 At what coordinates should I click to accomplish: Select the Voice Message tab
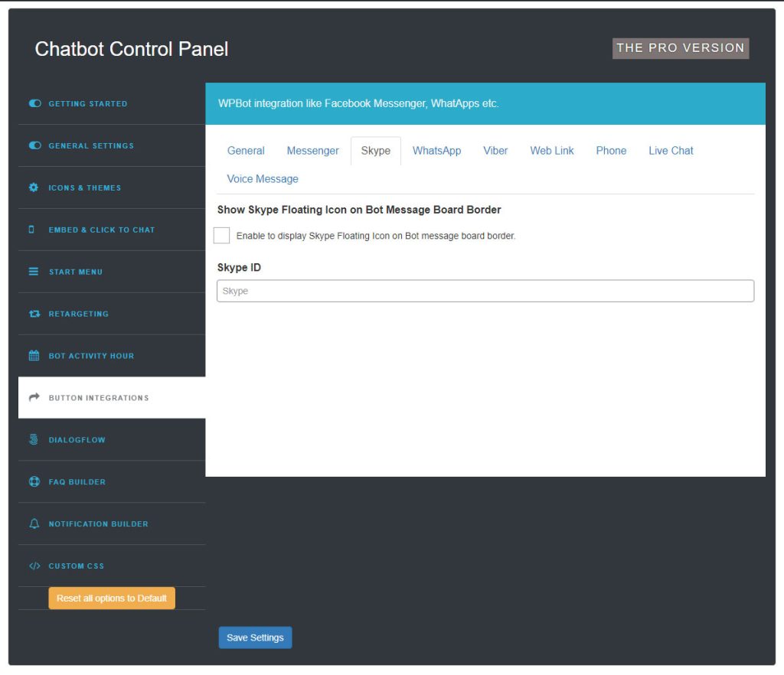(263, 178)
